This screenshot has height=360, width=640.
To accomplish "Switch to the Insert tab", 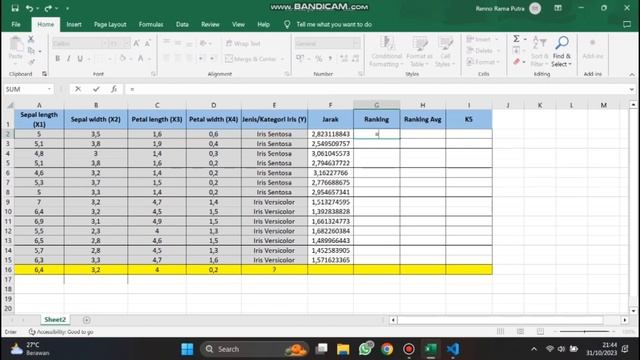I will point(74,24).
